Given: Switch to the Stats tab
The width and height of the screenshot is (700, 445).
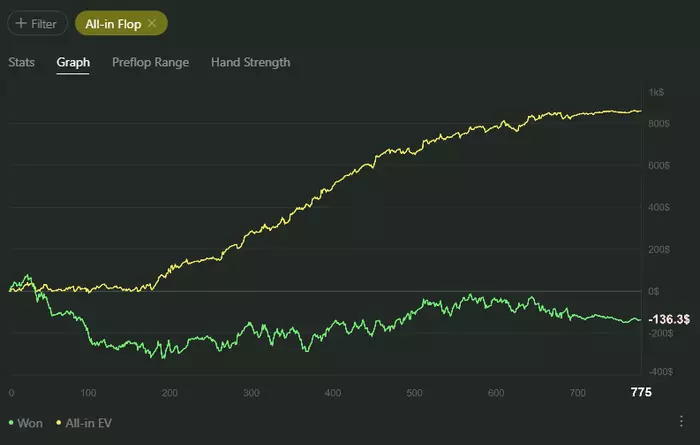Looking at the screenshot, I should pyautogui.click(x=21, y=62).
